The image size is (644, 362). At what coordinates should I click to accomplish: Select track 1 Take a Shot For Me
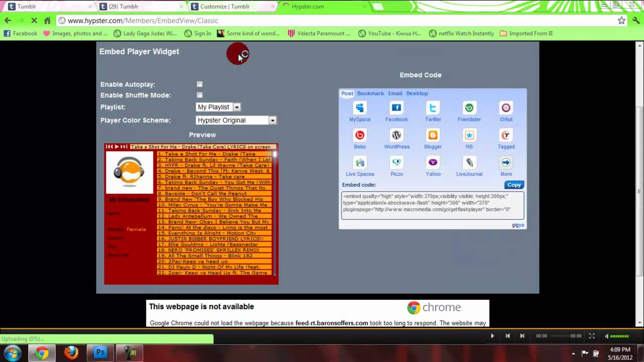(214, 154)
